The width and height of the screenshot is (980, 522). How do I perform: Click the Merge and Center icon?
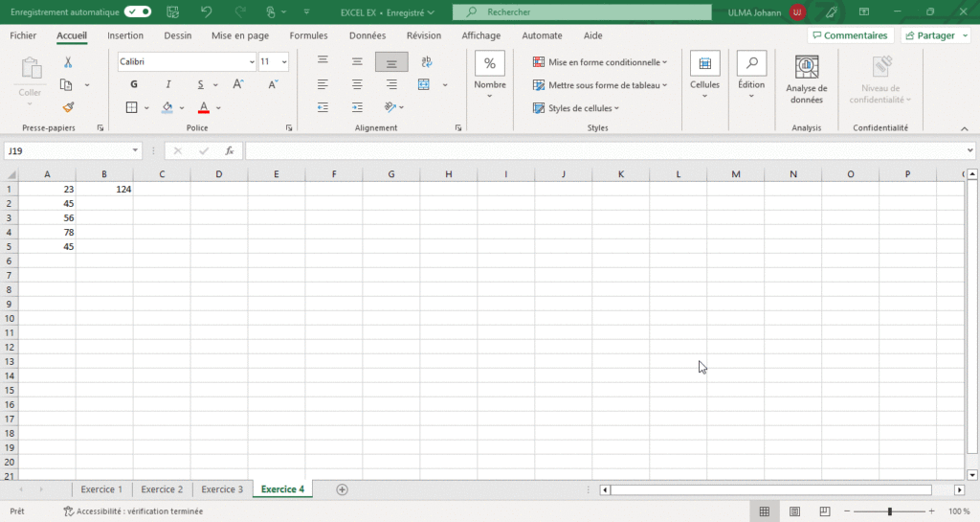coord(424,84)
